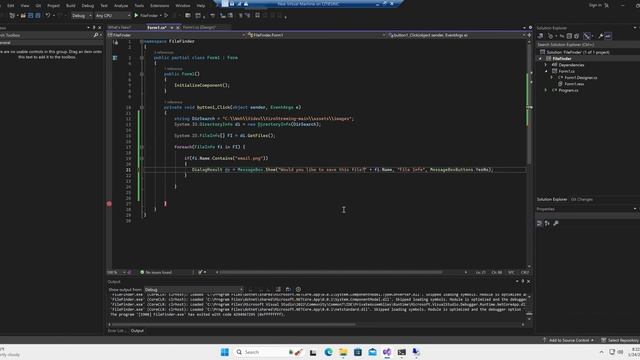Toggle the breakpoint on line 27
Viewport: 640px width, 360px height.
pos(109,204)
